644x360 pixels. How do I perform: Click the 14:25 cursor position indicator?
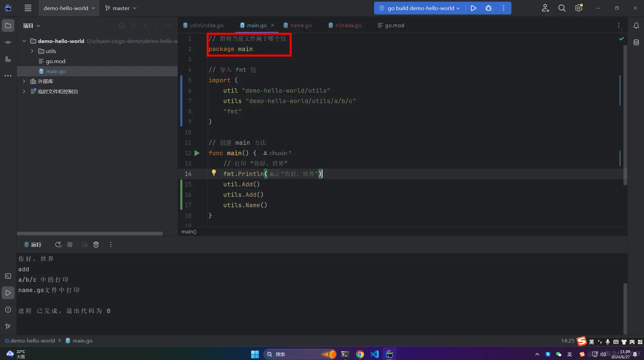[567, 341]
